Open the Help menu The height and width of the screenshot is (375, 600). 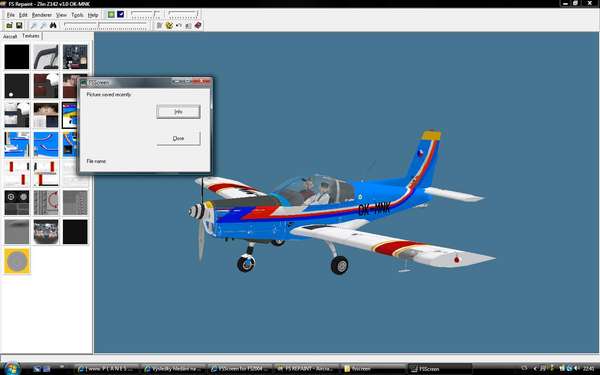(93, 15)
